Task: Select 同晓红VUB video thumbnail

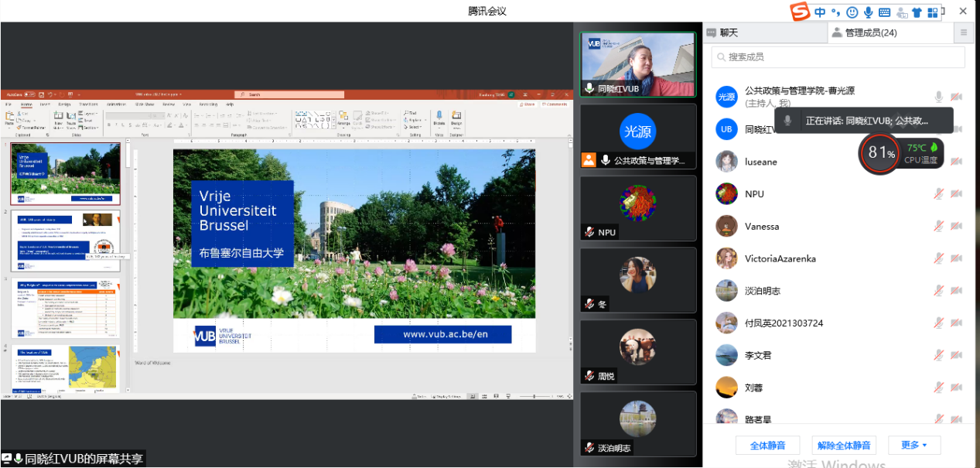Action: [638, 64]
